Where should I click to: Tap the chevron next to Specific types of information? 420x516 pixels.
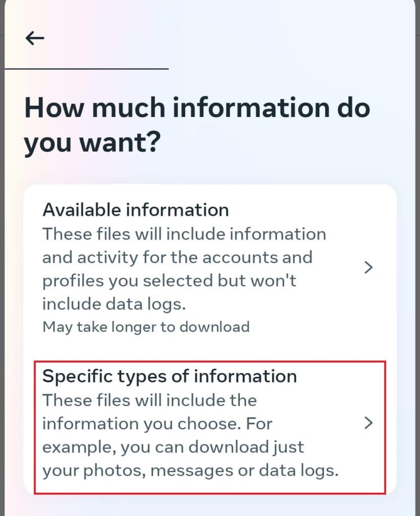point(368,423)
